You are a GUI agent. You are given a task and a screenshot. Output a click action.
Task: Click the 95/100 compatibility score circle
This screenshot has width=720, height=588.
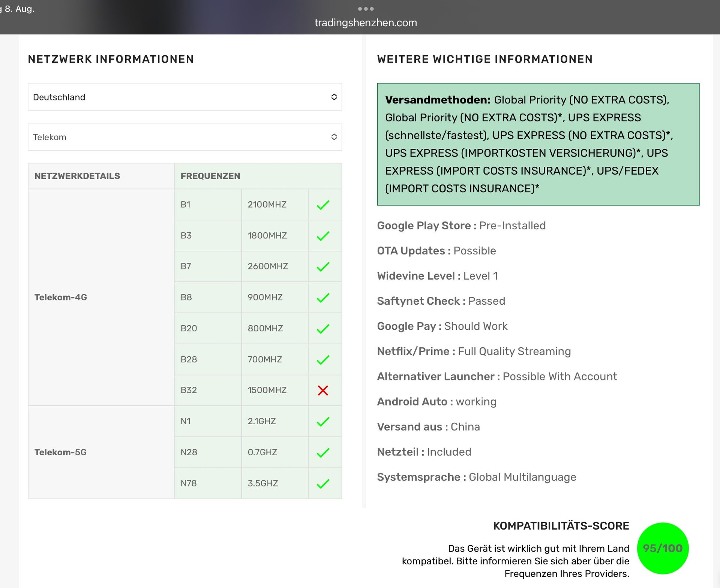(663, 548)
